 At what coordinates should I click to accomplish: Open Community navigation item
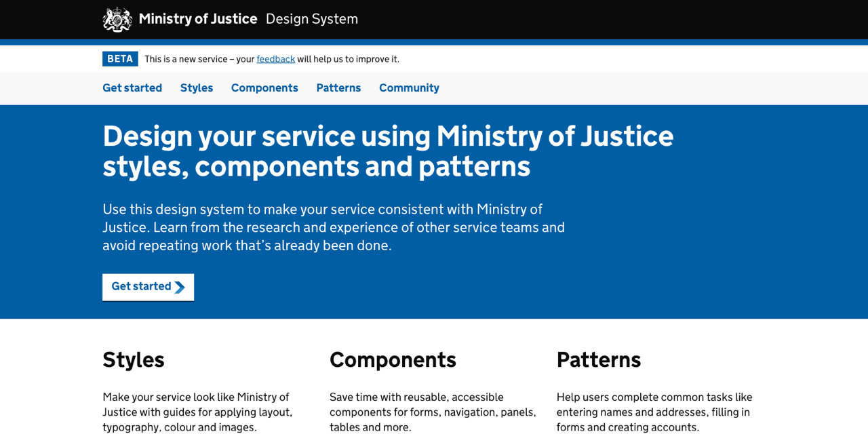[x=409, y=88]
